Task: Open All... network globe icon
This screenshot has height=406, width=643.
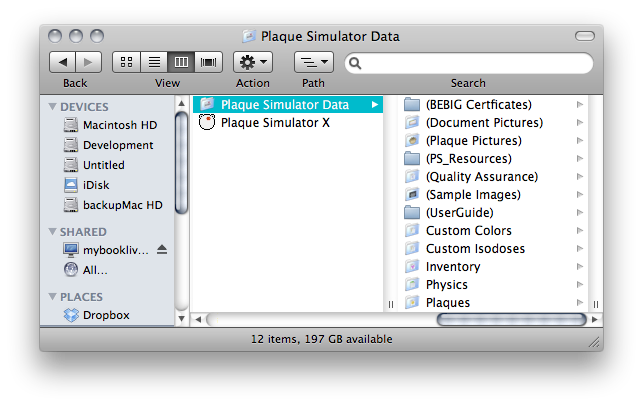Action: (x=71, y=269)
